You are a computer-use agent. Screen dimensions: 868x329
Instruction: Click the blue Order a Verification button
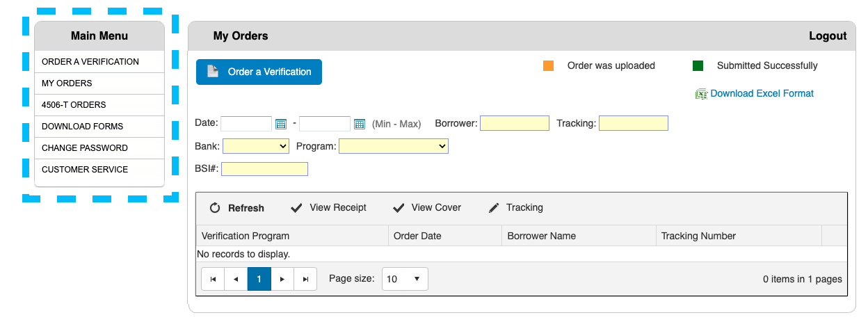tap(259, 72)
